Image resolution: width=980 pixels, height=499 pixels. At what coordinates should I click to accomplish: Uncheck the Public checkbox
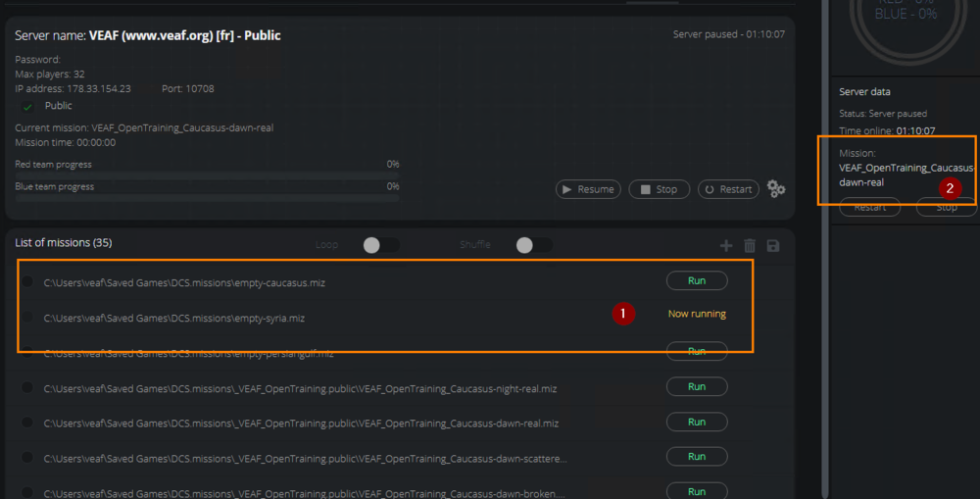(x=28, y=106)
